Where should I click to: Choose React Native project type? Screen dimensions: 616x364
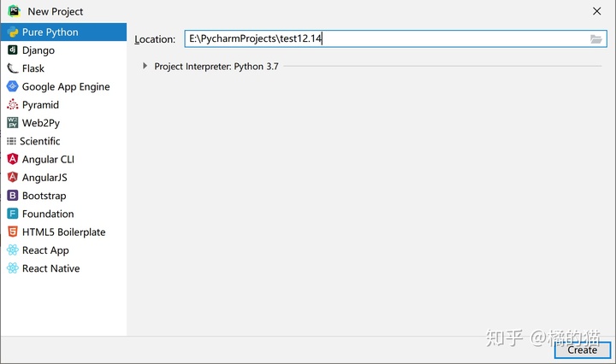[x=63, y=268]
